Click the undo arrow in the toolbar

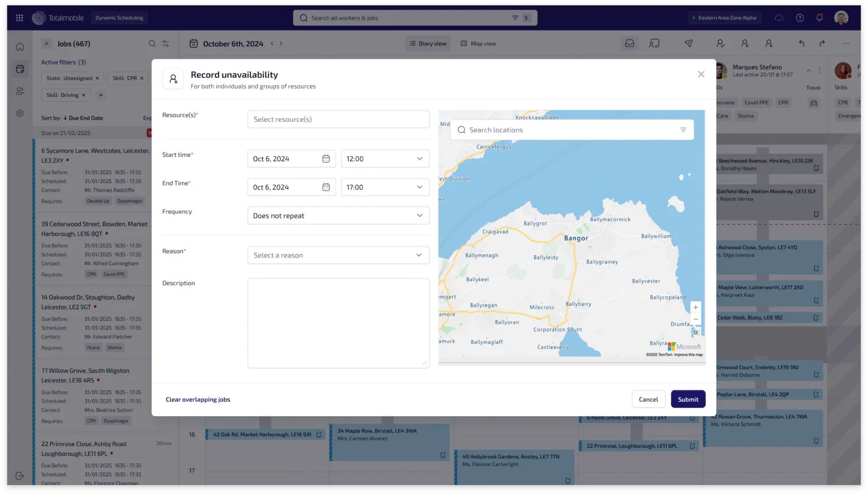tap(802, 43)
